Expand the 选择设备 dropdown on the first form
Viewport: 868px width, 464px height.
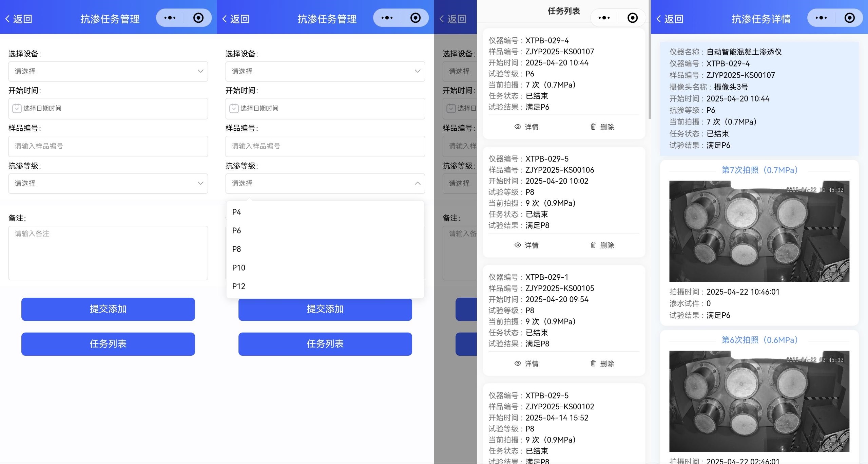tap(108, 71)
